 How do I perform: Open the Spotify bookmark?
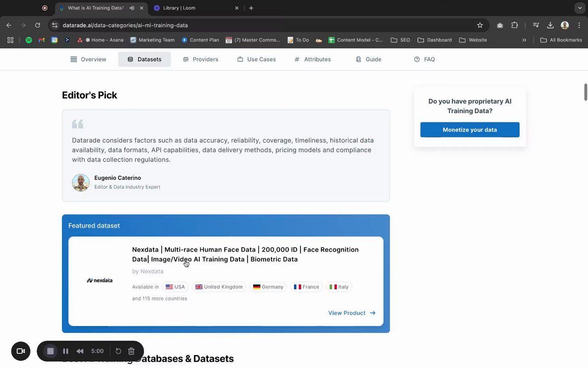pyautogui.click(x=28, y=40)
